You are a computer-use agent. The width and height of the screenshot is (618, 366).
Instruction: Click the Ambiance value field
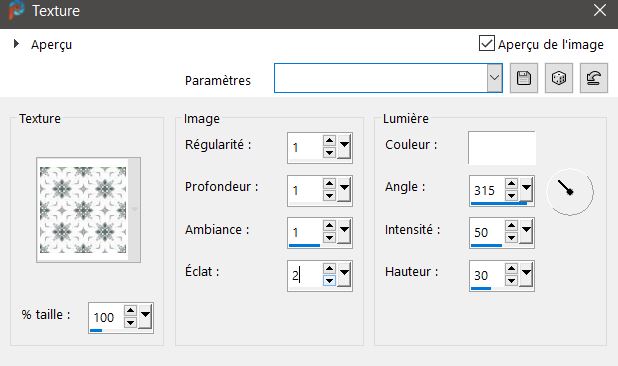coord(305,232)
